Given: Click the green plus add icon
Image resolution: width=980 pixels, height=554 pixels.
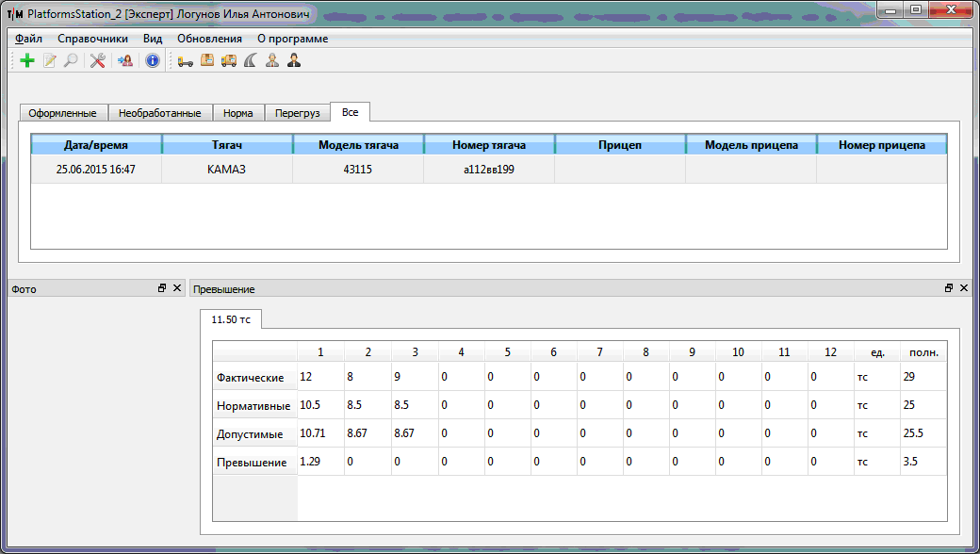Looking at the screenshot, I should [x=26, y=61].
